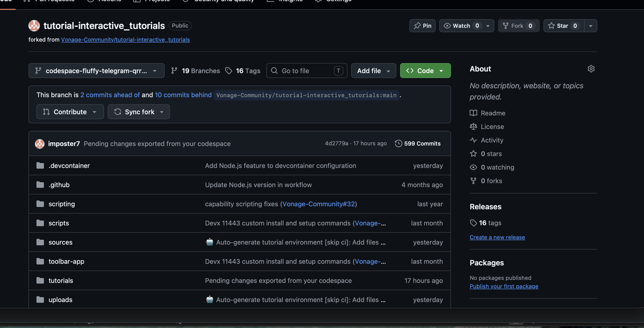This screenshot has height=328, width=644.
Task: Click the License scale icon
Action: [x=473, y=126]
